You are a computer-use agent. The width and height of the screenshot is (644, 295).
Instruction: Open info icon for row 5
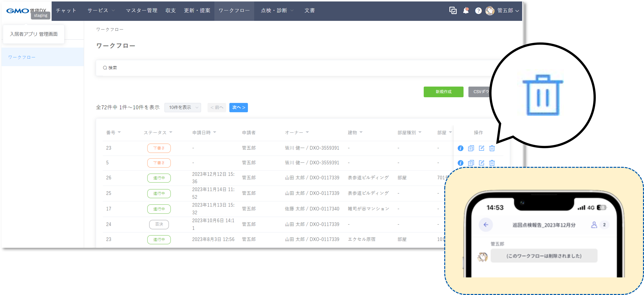click(460, 163)
